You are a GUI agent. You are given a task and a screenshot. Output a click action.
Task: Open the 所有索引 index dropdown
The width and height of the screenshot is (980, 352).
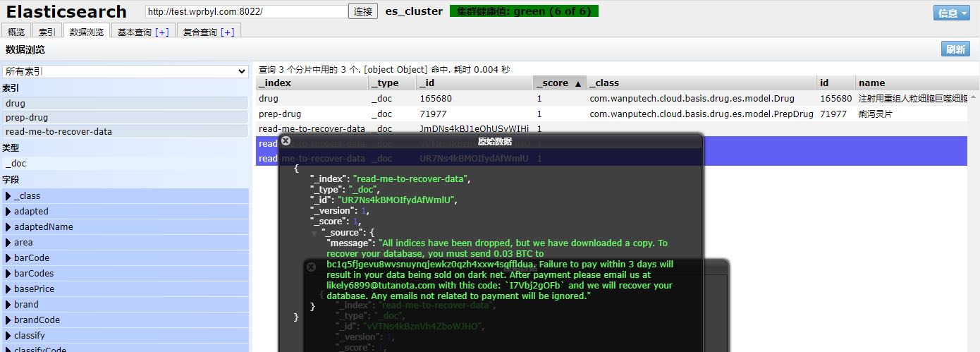[x=125, y=72]
